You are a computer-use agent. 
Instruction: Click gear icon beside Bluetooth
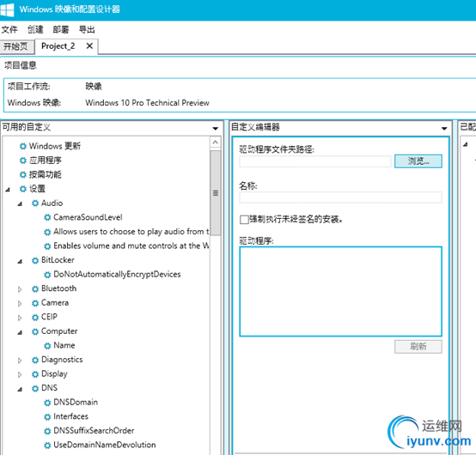35,288
